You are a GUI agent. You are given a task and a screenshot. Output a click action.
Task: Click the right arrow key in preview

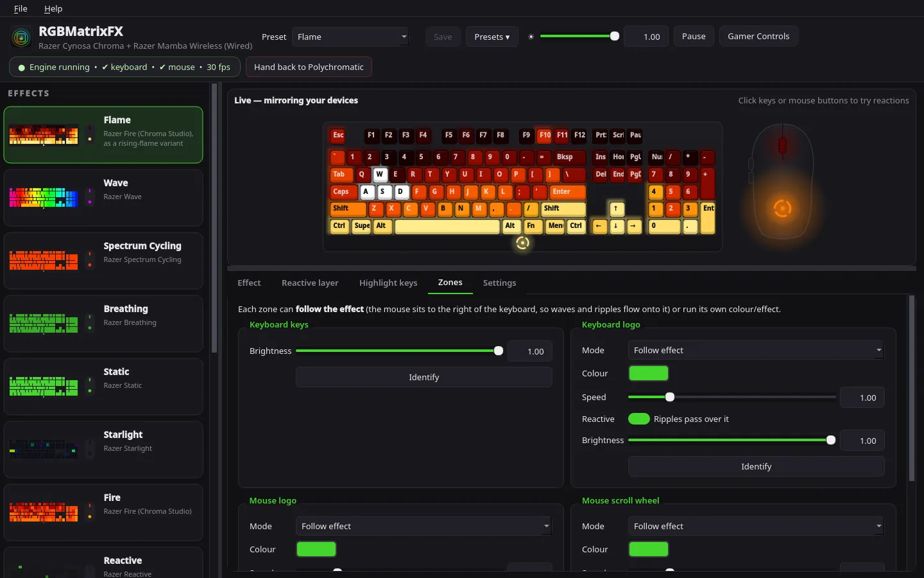point(633,226)
